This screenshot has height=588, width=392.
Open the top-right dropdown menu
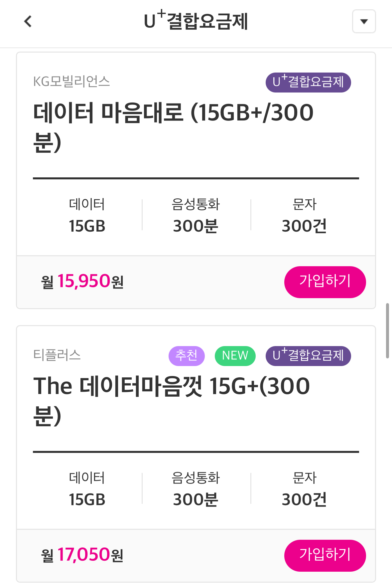[364, 22]
